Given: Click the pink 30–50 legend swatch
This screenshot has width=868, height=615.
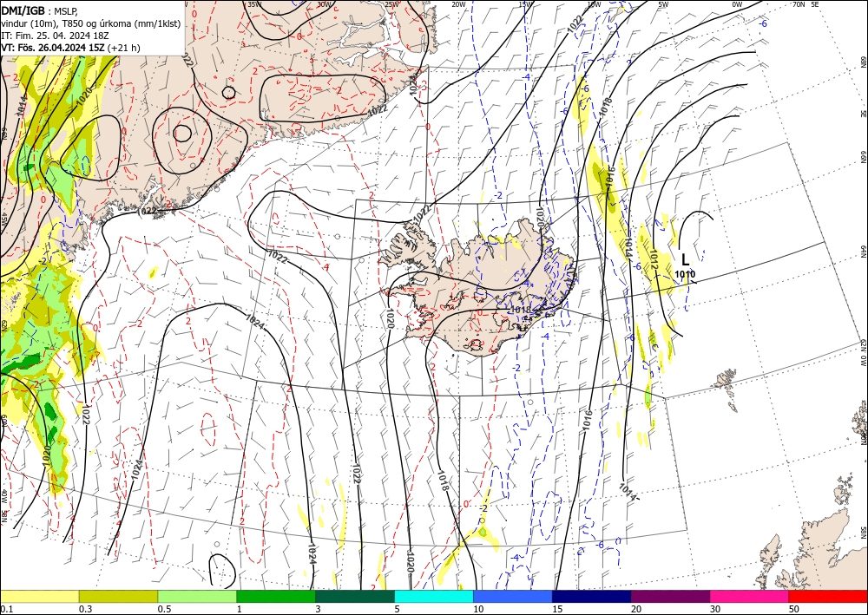Looking at the screenshot, I should (750, 596).
